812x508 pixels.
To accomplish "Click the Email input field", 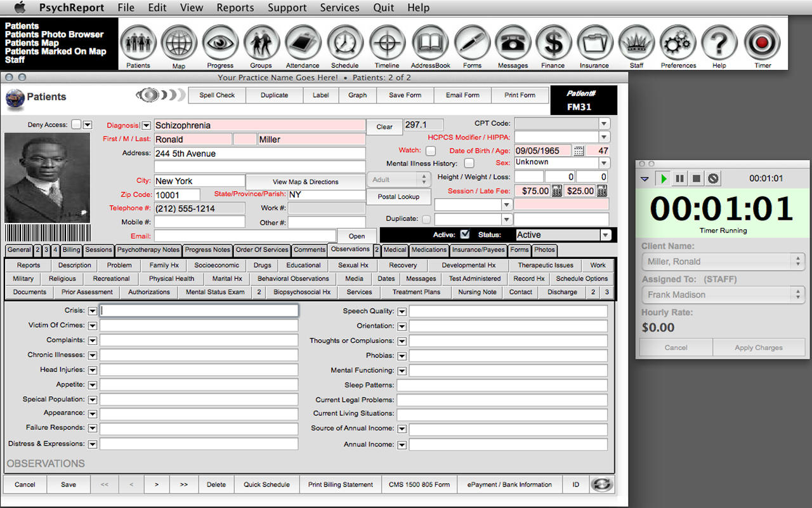I will click(244, 236).
